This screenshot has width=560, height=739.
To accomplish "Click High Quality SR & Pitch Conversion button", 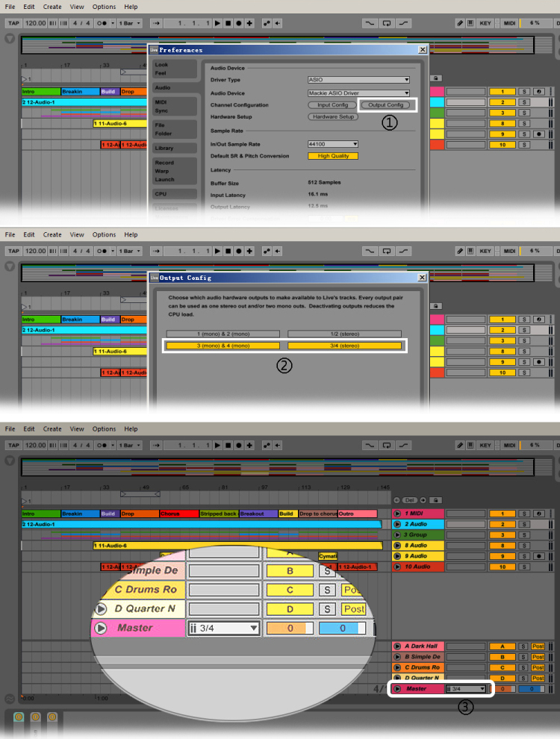I will pos(333,156).
